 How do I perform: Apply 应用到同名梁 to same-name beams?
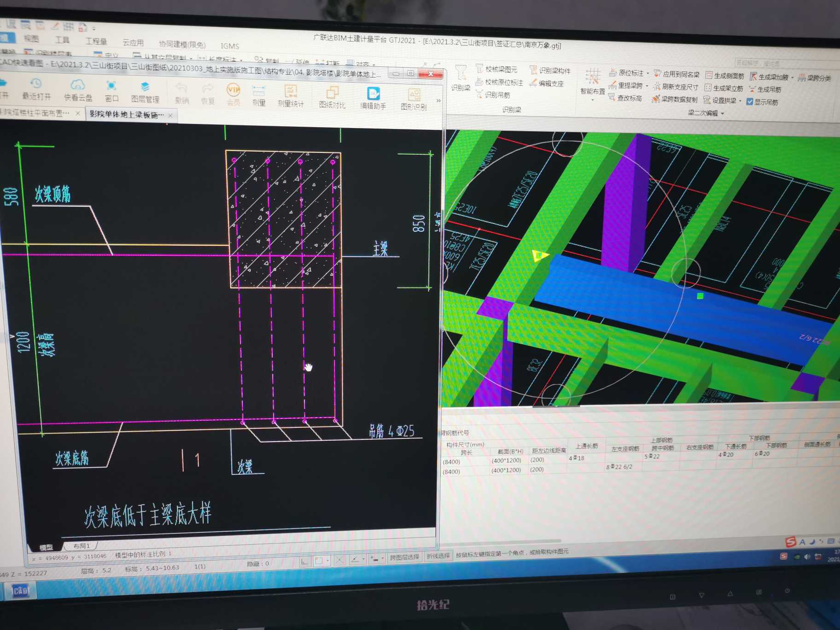[677, 74]
